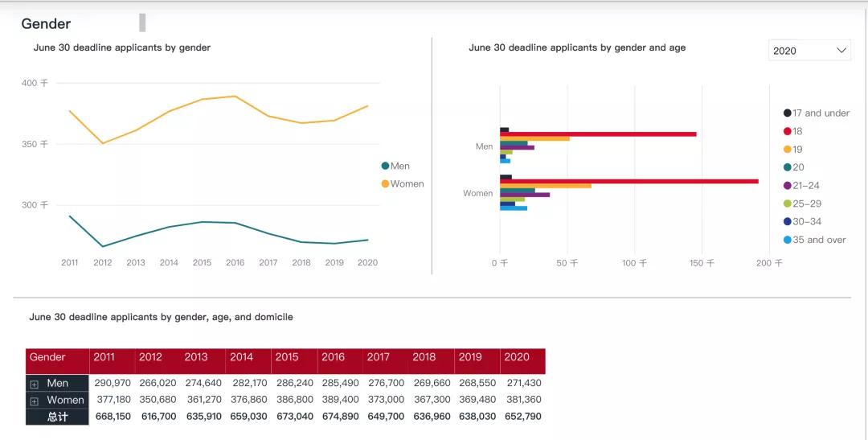Select the red '18' age legend dot

(x=788, y=131)
